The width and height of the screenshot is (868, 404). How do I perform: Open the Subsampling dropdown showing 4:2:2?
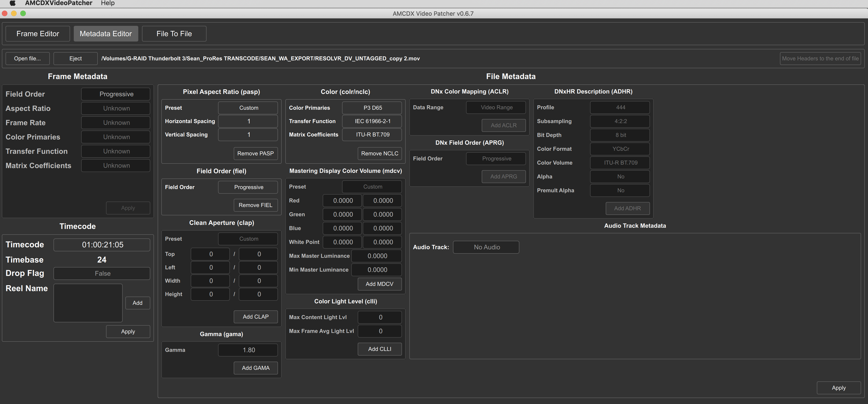pyautogui.click(x=620, y=121)
